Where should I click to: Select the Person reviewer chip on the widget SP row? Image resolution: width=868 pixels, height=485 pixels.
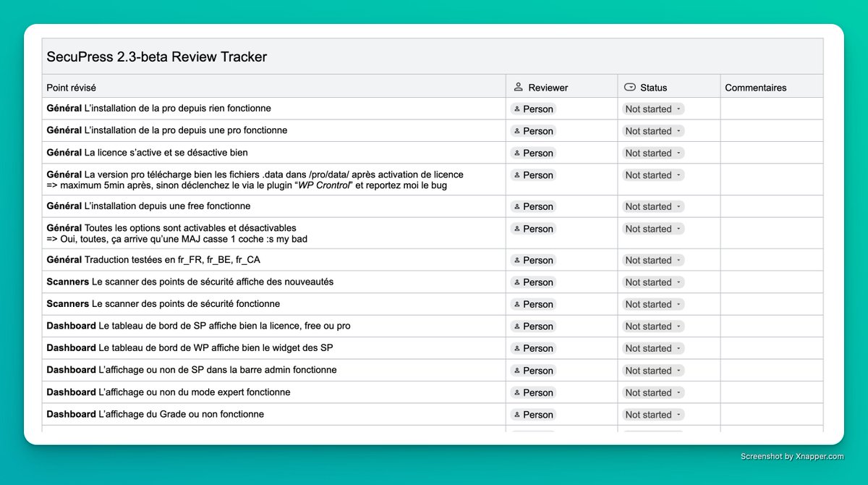pos(533,348)
